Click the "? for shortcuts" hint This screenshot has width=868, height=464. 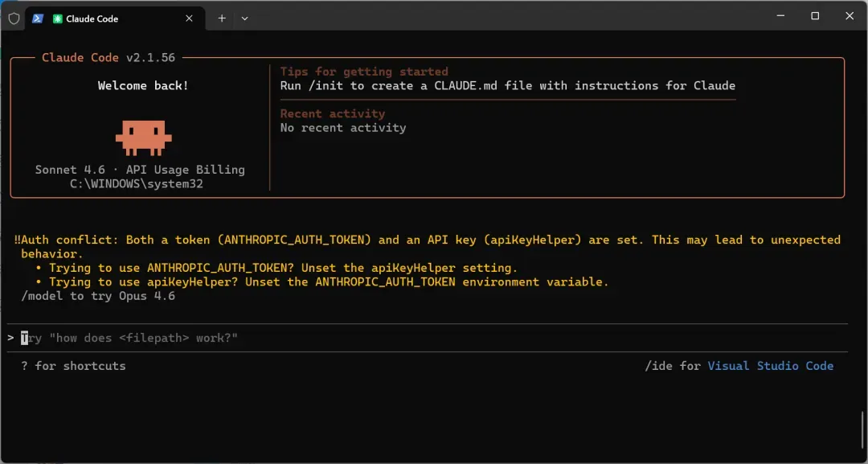[73, 366]
